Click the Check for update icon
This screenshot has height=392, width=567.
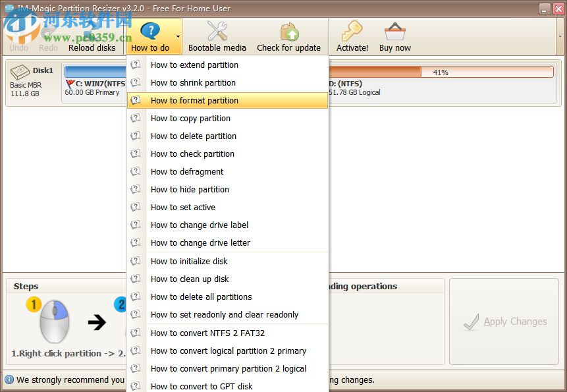click(x=289, y=32)
